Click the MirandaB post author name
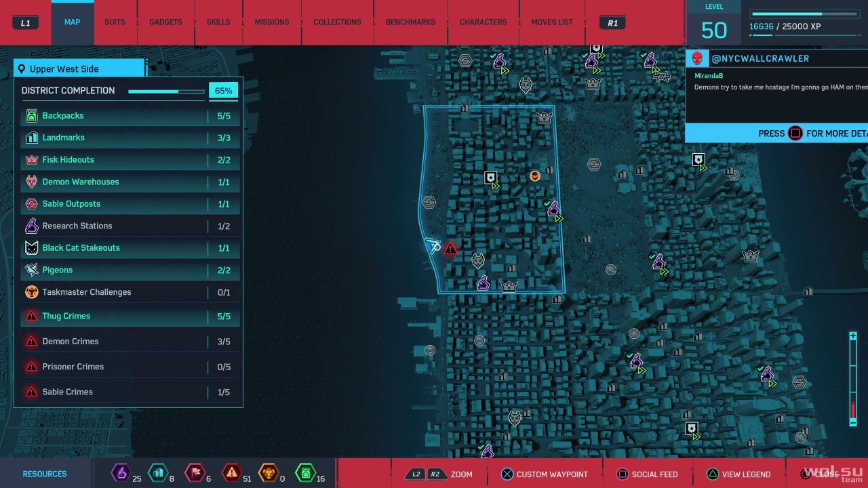 pos(709,76)
